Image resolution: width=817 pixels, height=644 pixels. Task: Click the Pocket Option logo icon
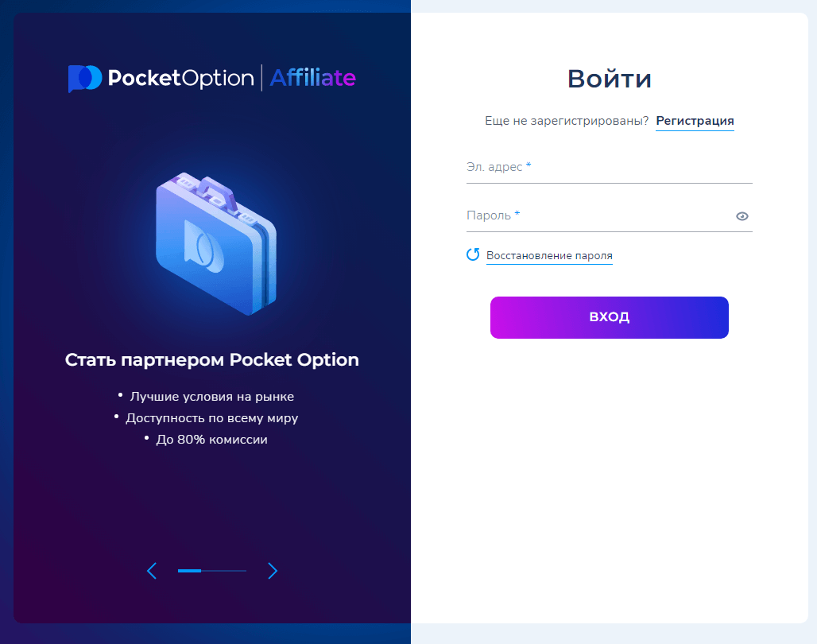[84, 78]
